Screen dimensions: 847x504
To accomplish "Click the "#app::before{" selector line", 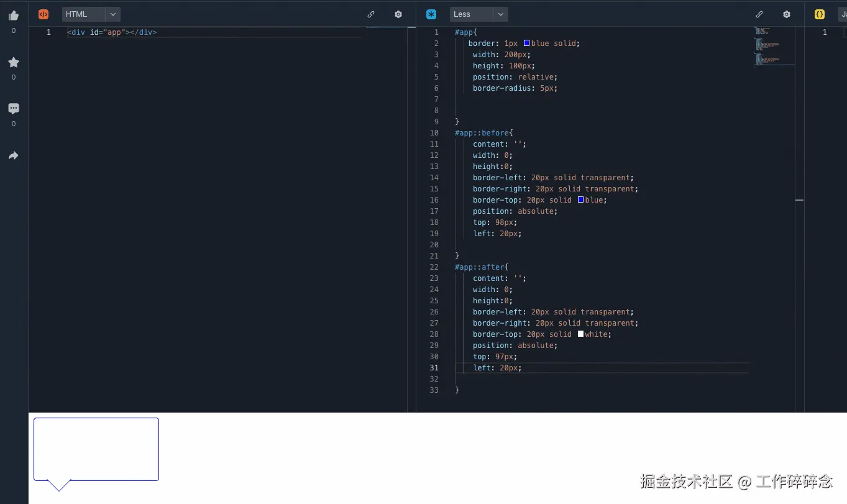I will pyautogui.click(x=484, y=133).
